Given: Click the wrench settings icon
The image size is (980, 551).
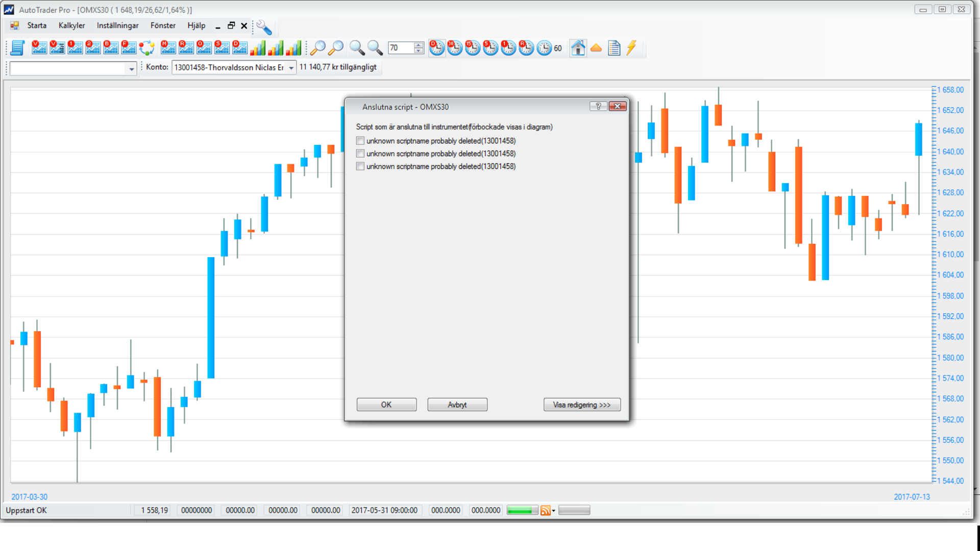Looking at the screenshot, I should pos(264,27).
